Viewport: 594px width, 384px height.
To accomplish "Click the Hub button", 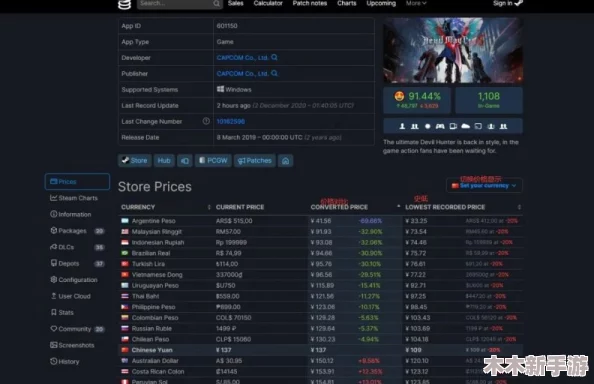I will coord(164,161).
